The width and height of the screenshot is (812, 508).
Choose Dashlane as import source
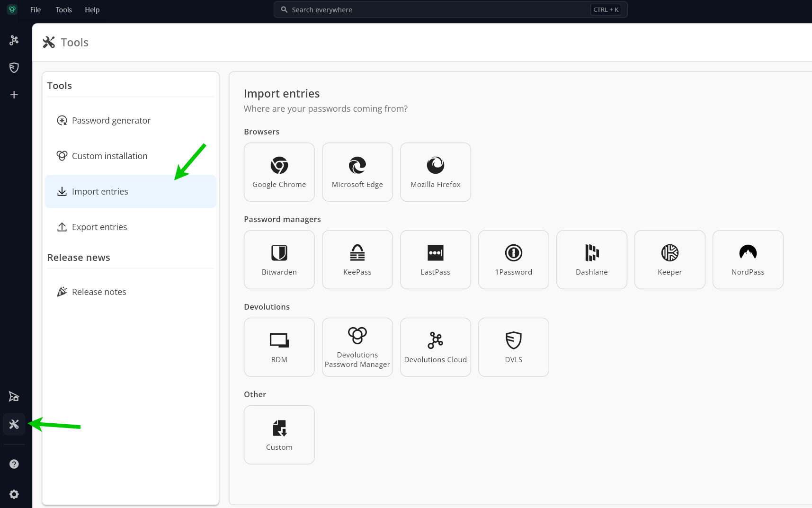pyautogui.click(x=592, y=260)
